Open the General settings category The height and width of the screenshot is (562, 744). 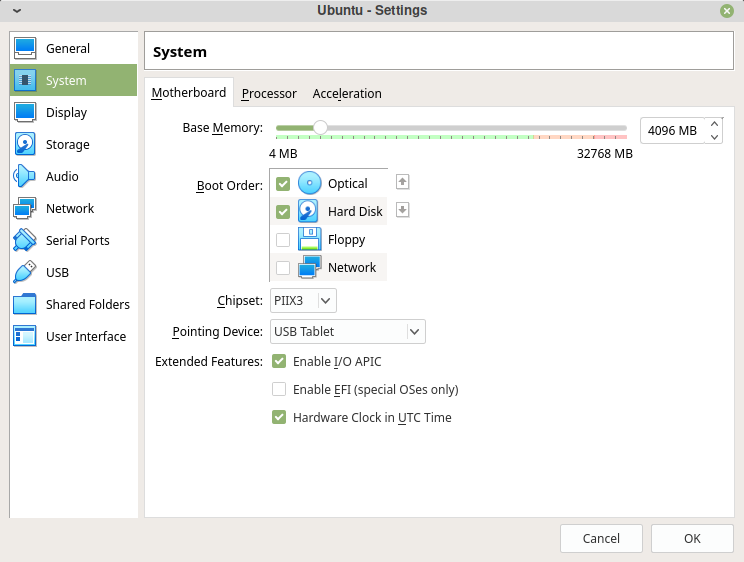click(x=74, y=48)
